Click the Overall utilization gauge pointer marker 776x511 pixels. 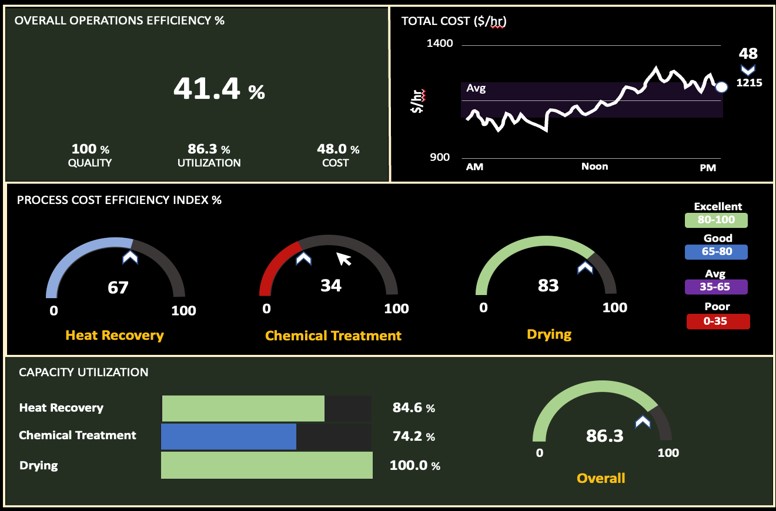tap(643, 422)
